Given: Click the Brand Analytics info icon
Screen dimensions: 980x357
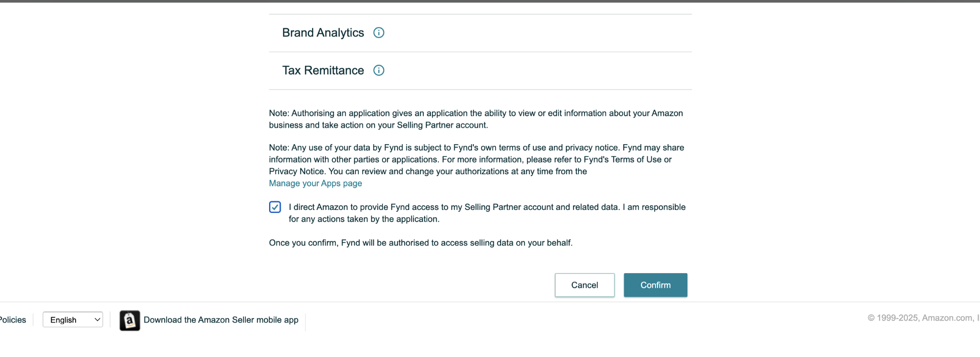Looking at the screenshot, I should (379, 33).
